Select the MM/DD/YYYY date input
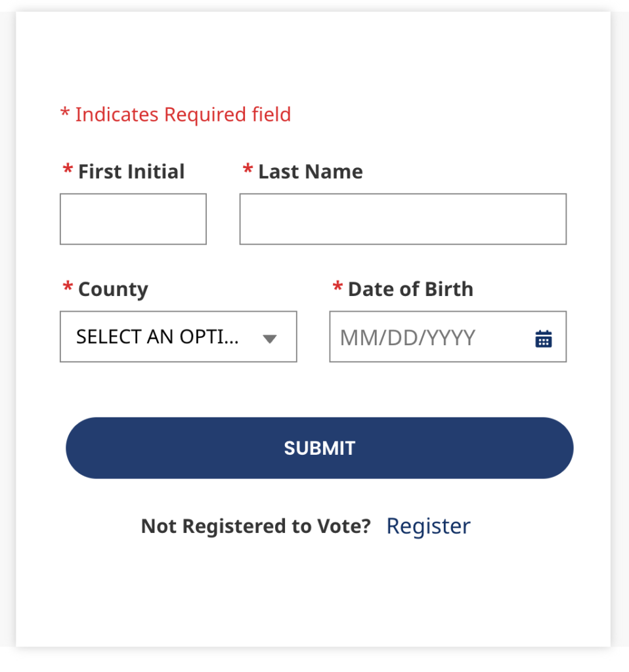This screenshot has width=629, height=672. [x=448, y=337]
